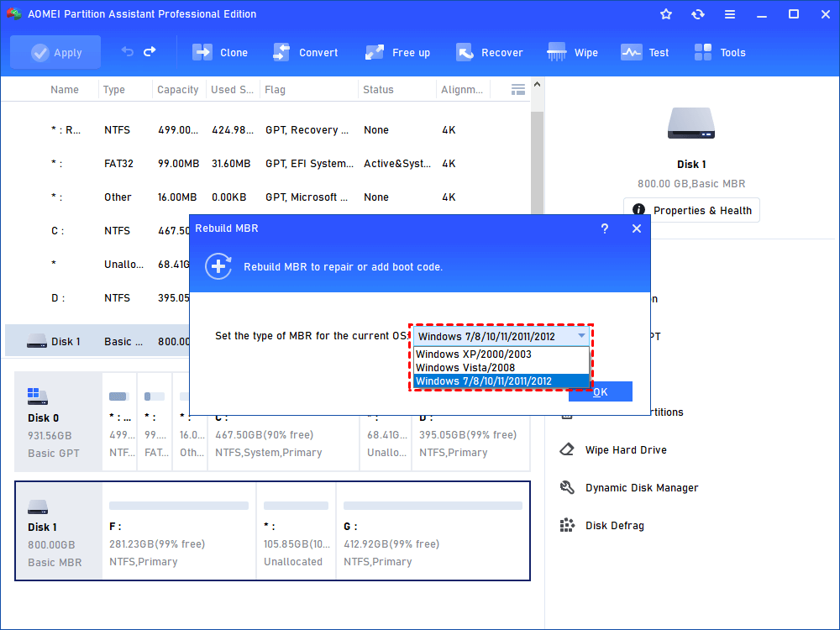The width and height of the screenshot is (840, 630).
Task: Click the OK button in dialog
Action: pos(601,391)
